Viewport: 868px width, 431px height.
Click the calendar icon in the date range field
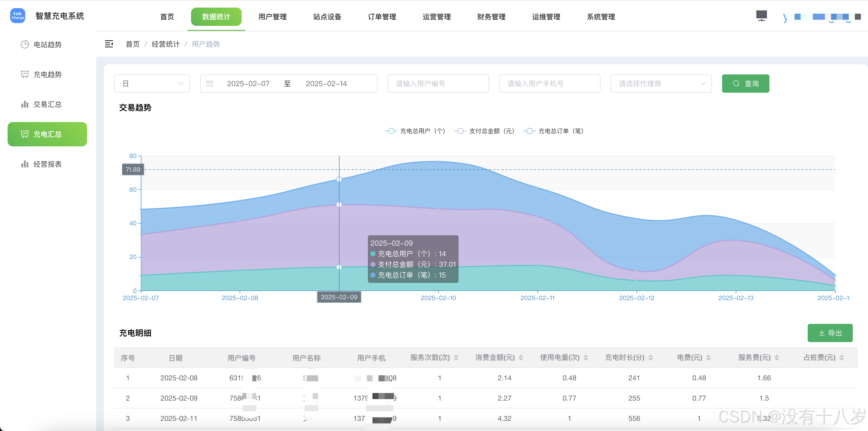[209, 84]
